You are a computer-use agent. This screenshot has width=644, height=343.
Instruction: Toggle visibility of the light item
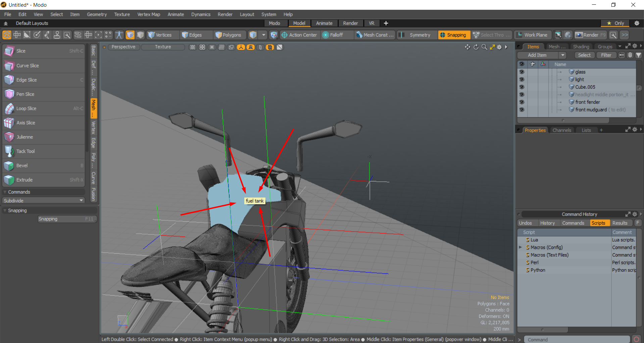coord(522,80)
